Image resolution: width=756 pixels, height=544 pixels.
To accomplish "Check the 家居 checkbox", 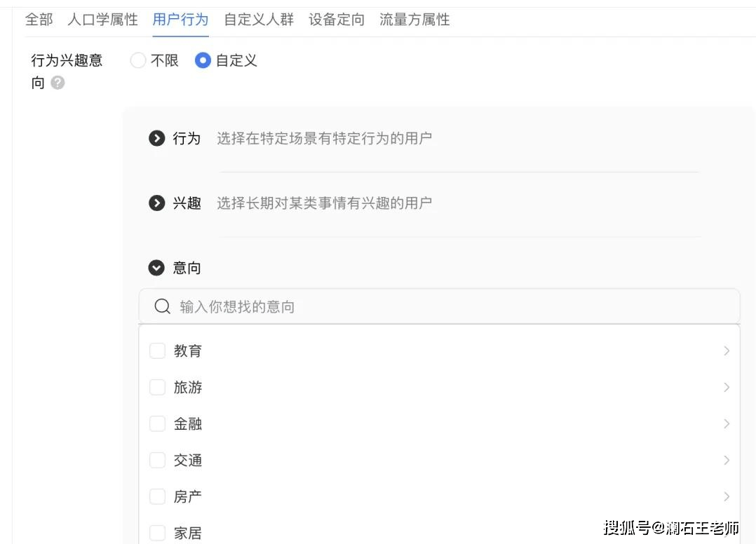I will [x=158, y=533].
